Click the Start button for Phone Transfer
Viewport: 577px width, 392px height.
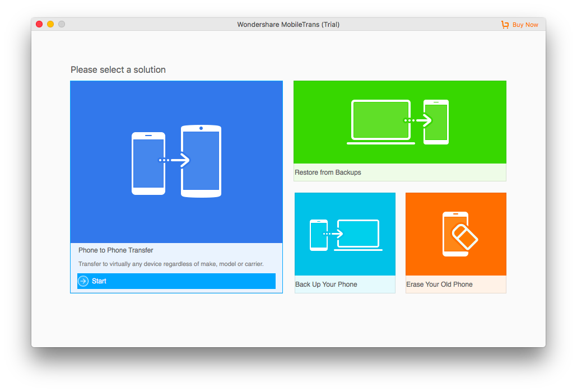[176, 281]
